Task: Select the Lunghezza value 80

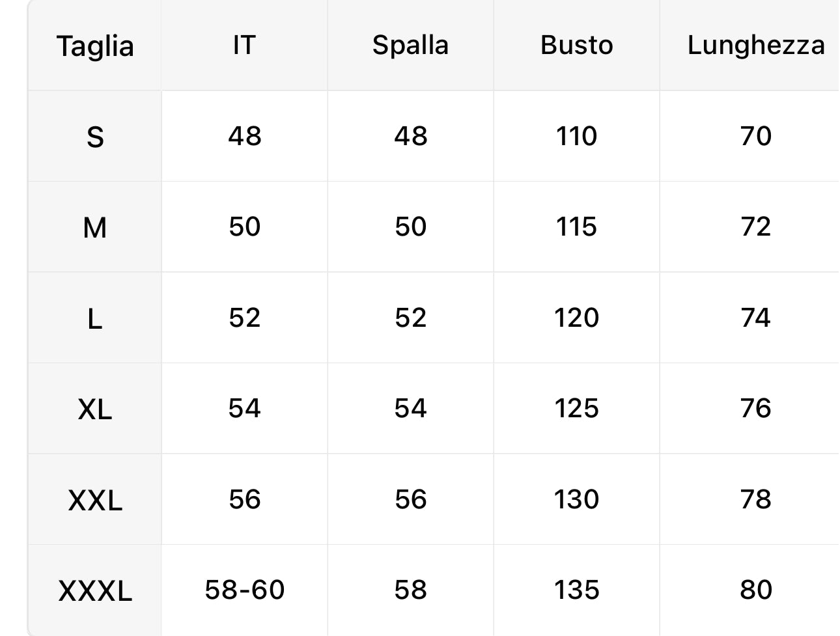Action: [755, 590]
